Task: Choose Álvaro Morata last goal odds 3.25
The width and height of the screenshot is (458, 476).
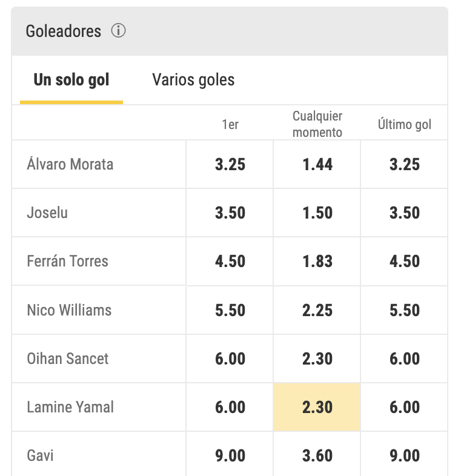Action: 404,164
